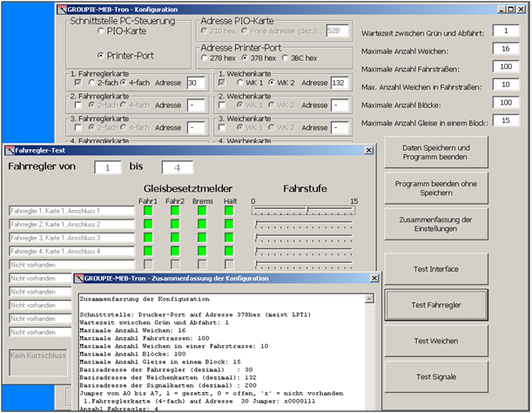532x413 pixels.
Task: Click the 1. Weichenkarte Adresse field
Action: 340,83
